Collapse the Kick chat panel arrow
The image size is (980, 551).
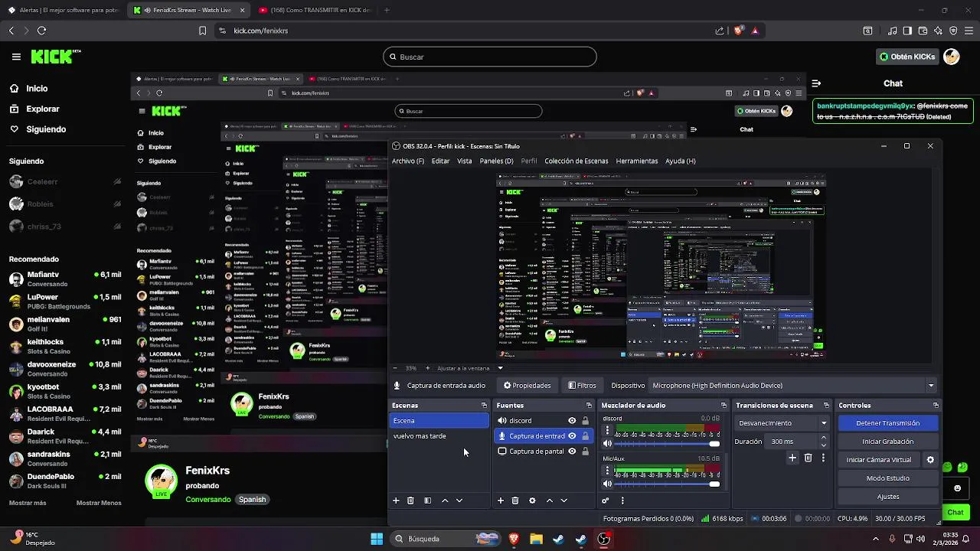[816, 83]
